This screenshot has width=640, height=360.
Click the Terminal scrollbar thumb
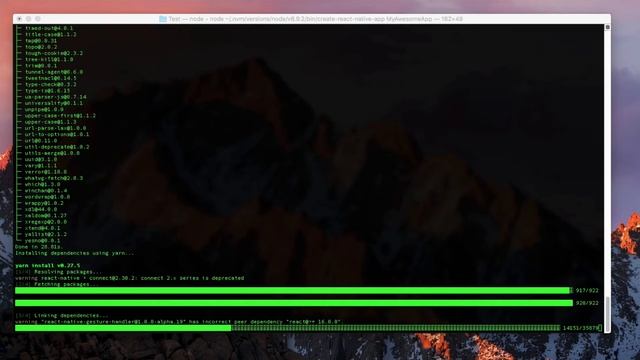(x=607, y=313)
